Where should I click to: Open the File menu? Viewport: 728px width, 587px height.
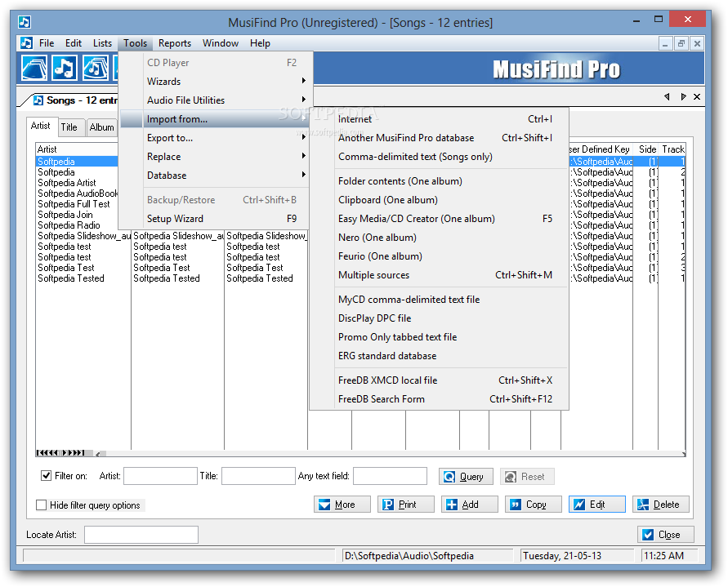[47, 43]
